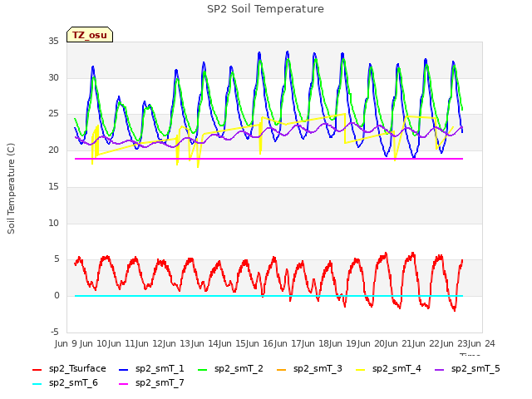Image resolution: width=532 pixels, height=399 pixels.
Task: Click the blue sp2_smT_1 legend swatch
Action: pyautogui.click(x=124, y=370)
